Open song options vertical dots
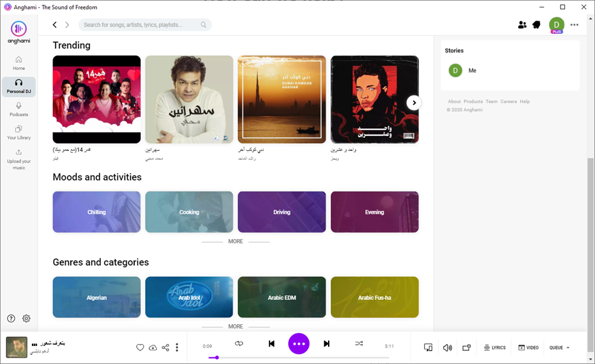This screenshot has width=595, height=364. (x=177, y=347)
